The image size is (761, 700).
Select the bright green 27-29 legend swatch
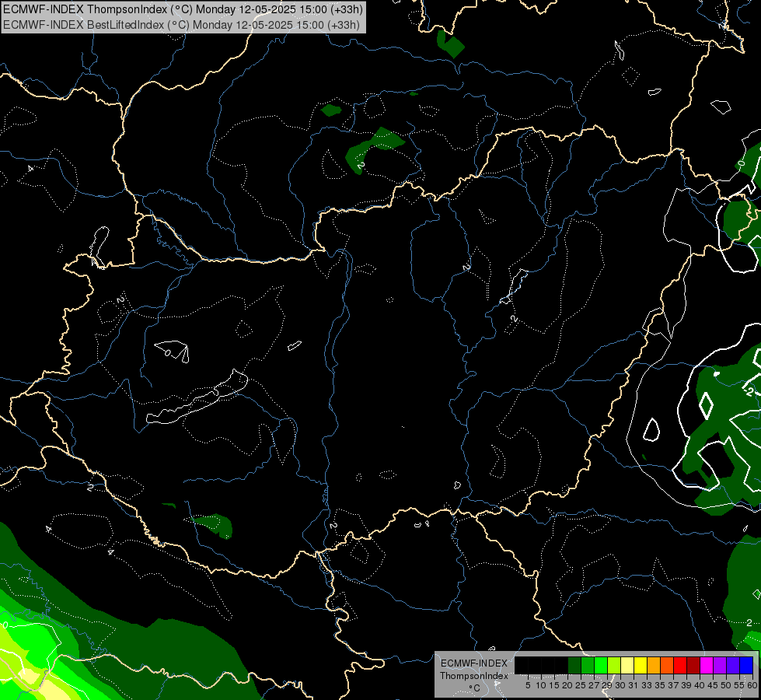coord(601,665)
